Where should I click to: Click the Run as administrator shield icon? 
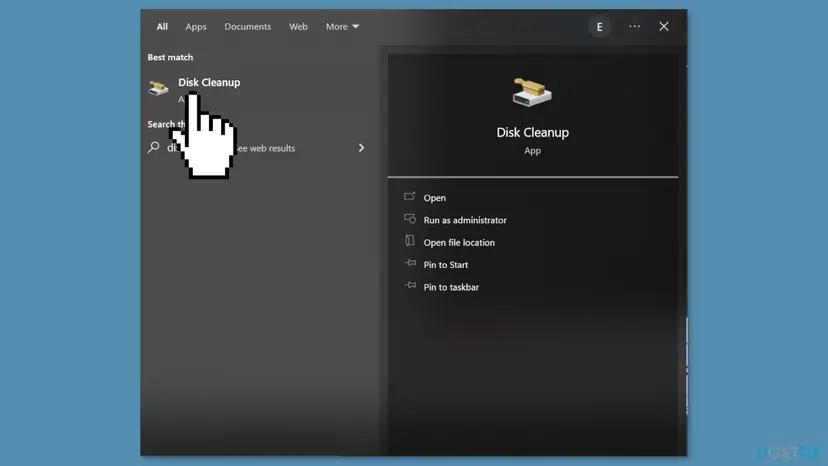tap(410, 219)
